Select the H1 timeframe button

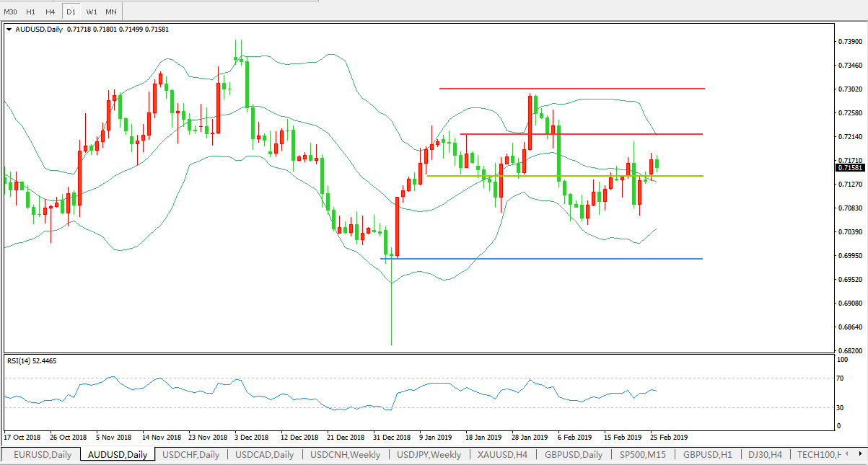point(30,12)
